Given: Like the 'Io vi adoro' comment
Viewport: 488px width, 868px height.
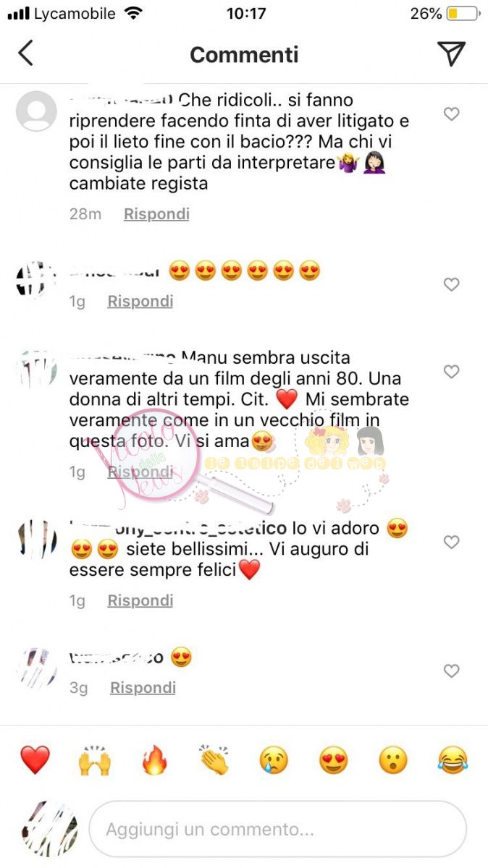Looking at the screenshot, I should point(451,542).
